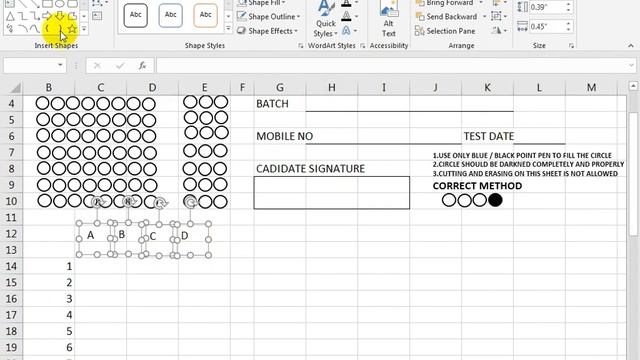Screen dimensions: 640x360
Task: Expand the shapes gallery More arrow
Action: click(x=84, y=29)
